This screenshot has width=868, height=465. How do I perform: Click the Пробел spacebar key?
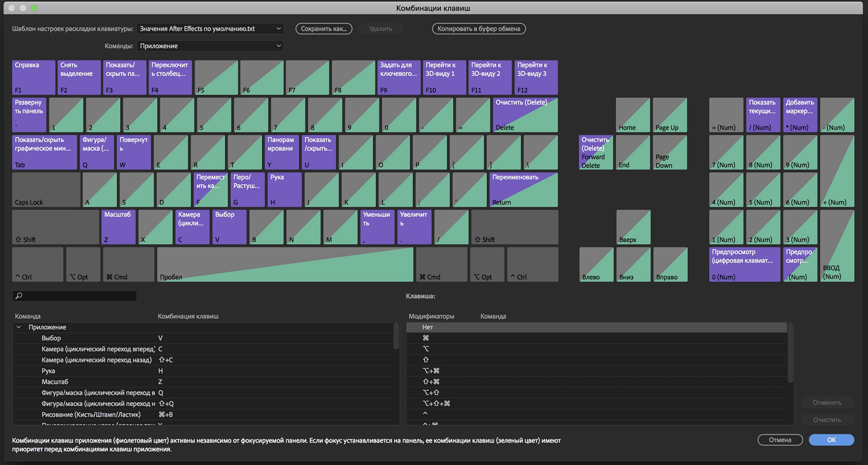(285, 265)
